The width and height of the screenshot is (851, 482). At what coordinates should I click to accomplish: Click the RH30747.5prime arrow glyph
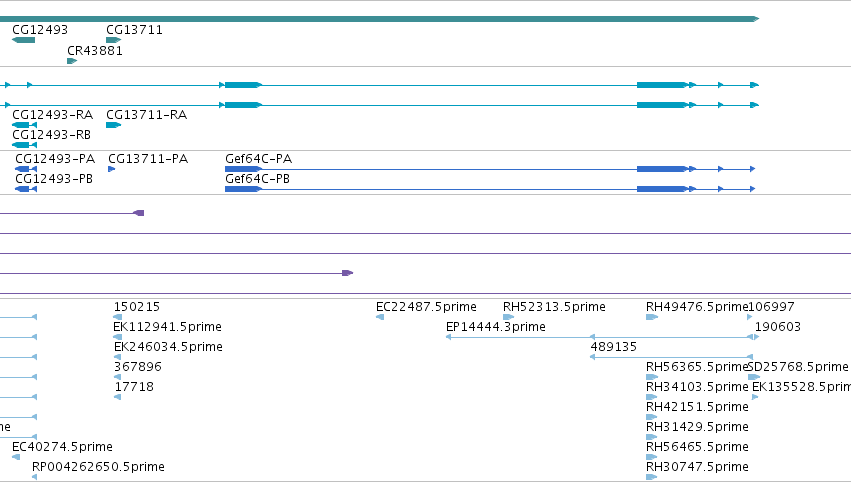pyautogui.click(x=651, y=477)
